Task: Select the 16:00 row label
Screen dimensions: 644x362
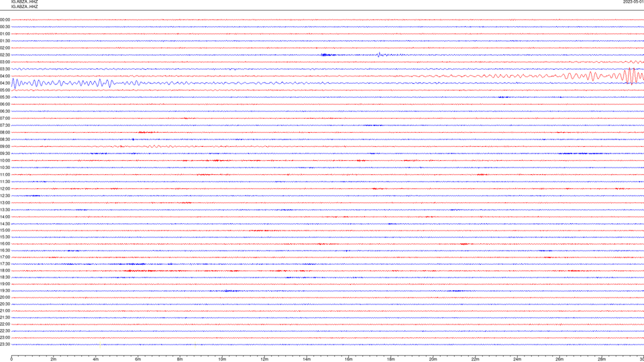Action: [x=5, y=244]
